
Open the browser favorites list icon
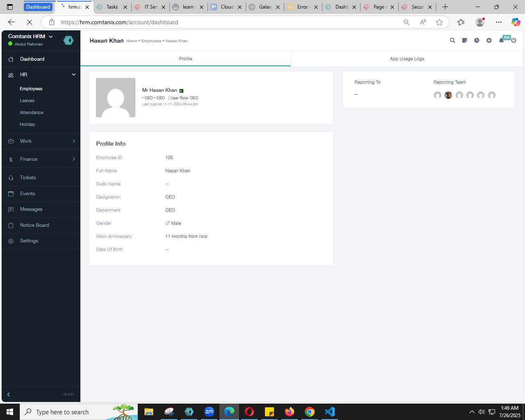461,22
